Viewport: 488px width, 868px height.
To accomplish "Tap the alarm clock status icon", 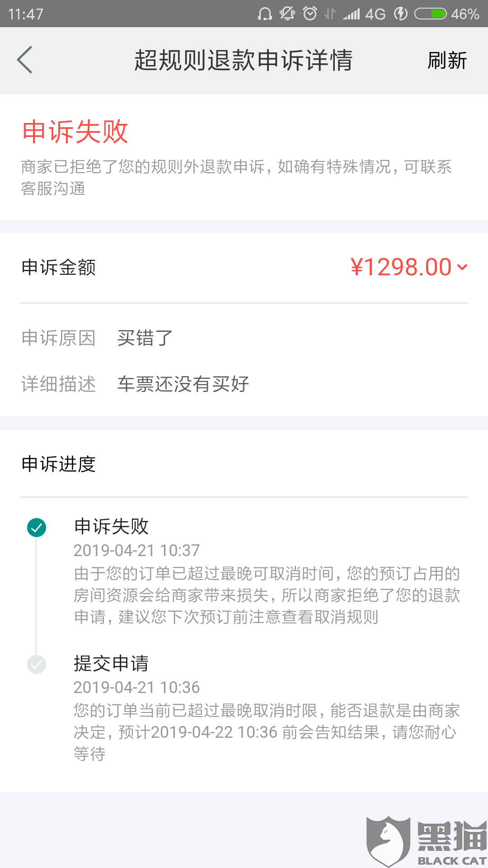I will point(310,14).
